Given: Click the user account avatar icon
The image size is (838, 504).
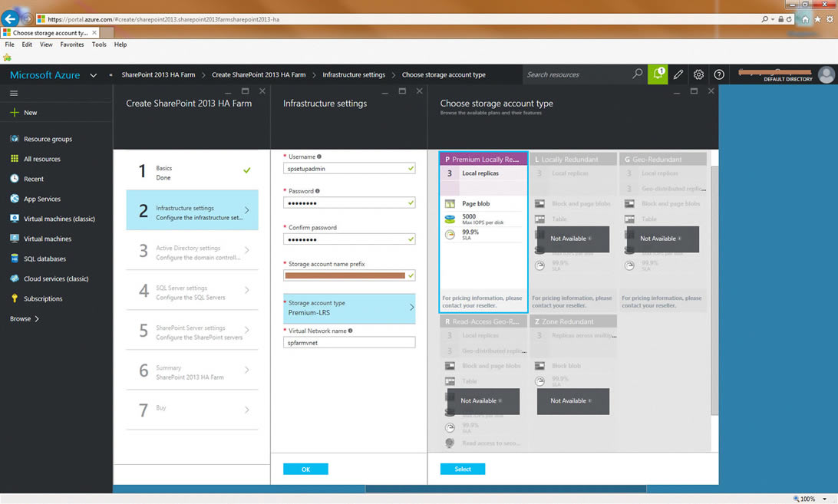Looking at the screenshot, I should pyautogui.click(x=826, y=74).
